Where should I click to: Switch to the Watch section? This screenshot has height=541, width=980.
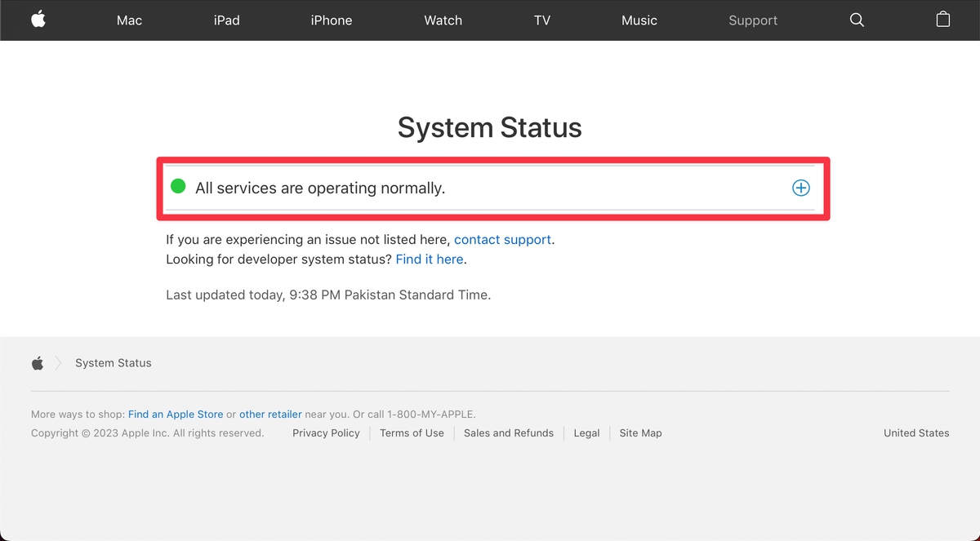coord(443,20)
